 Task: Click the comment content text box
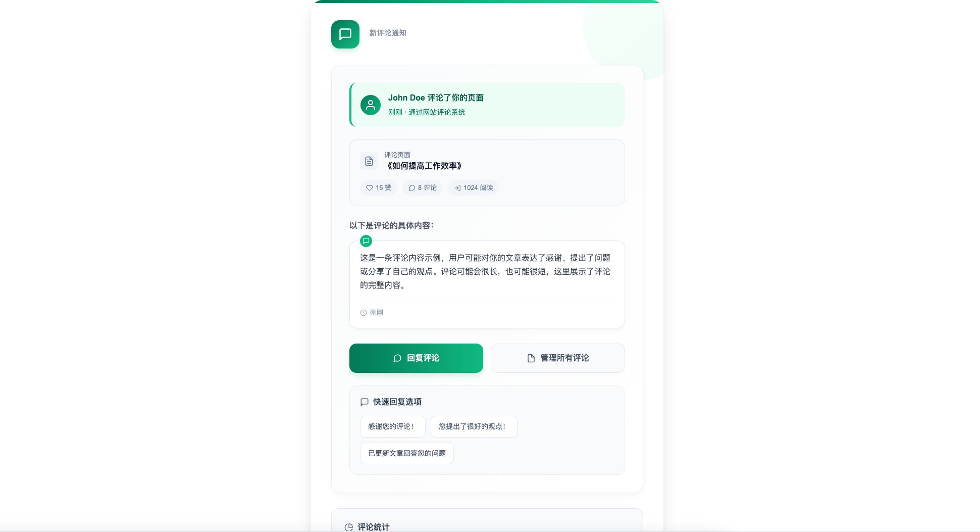487,284
